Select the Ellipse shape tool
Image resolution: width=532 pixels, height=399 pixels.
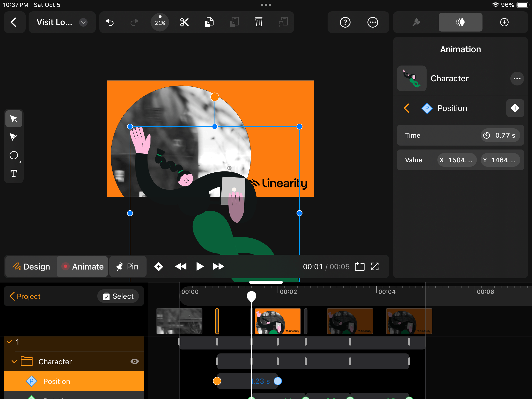pos(14,155)
